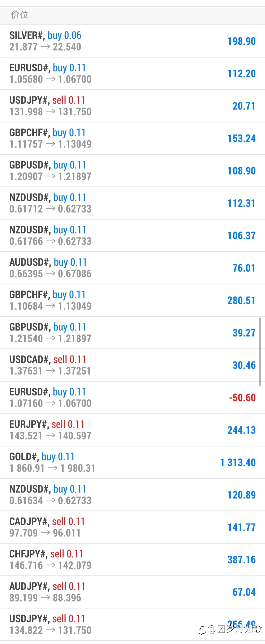The width and height of the screenshot is (265, 644).
Task: Open the SILVER# buy 0.06 trade row
Action: coord(133,41)
